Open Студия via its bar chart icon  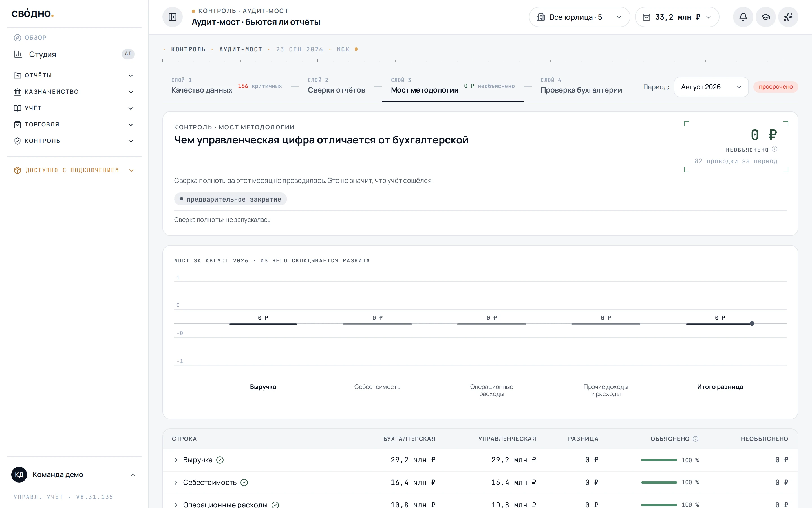pyautogui.click(x=18, y=54)
